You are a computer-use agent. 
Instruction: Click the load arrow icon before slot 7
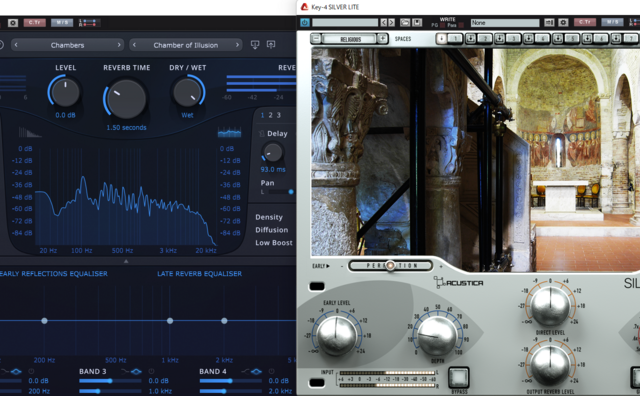pyautogui.click(x=616, y=39)
